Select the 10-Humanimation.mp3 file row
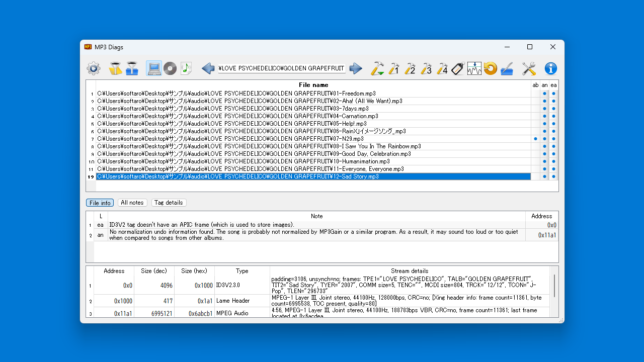This screenshot has width=644, height=362. [x=313, y=161]
